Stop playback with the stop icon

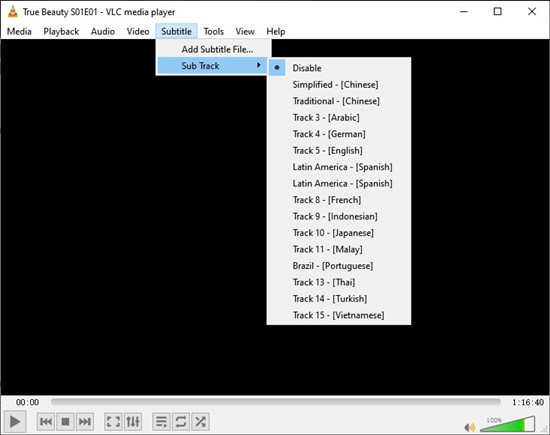(65, 421)
